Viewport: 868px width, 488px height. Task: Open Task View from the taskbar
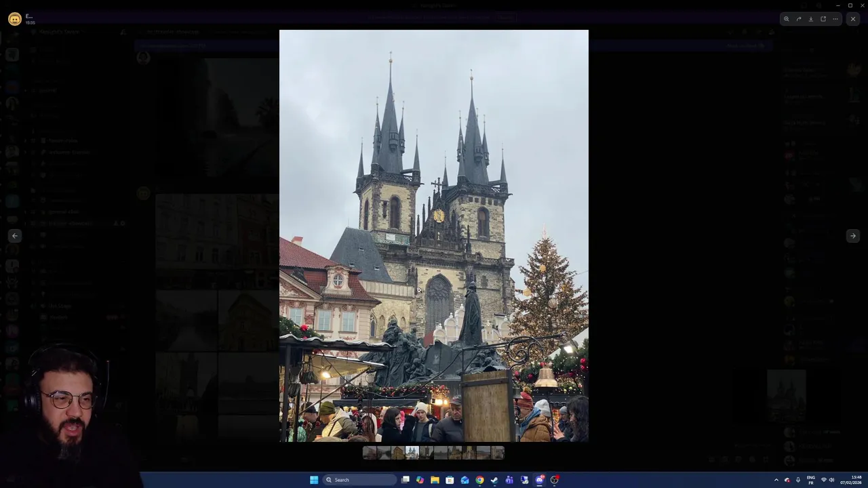[x=406, y=480]
